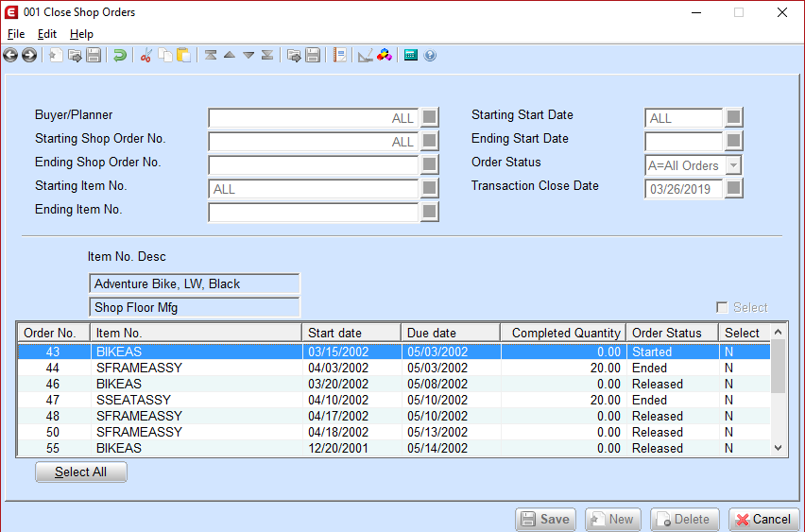The height and width of the screenshot is (532, 805).
Task: Open Ending Item No. lookup button
Action: 430,212
